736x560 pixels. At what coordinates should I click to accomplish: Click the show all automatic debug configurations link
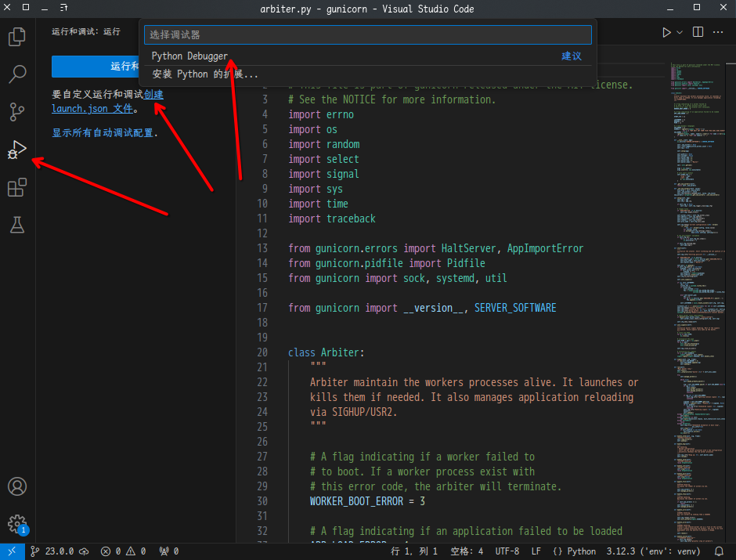click(103, 132)
